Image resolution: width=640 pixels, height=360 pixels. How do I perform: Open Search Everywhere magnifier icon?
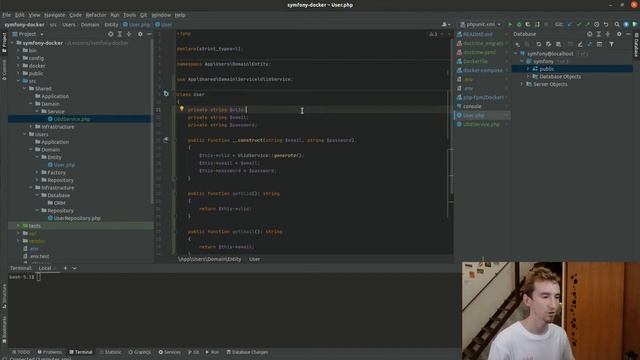[x=617, y=24]
